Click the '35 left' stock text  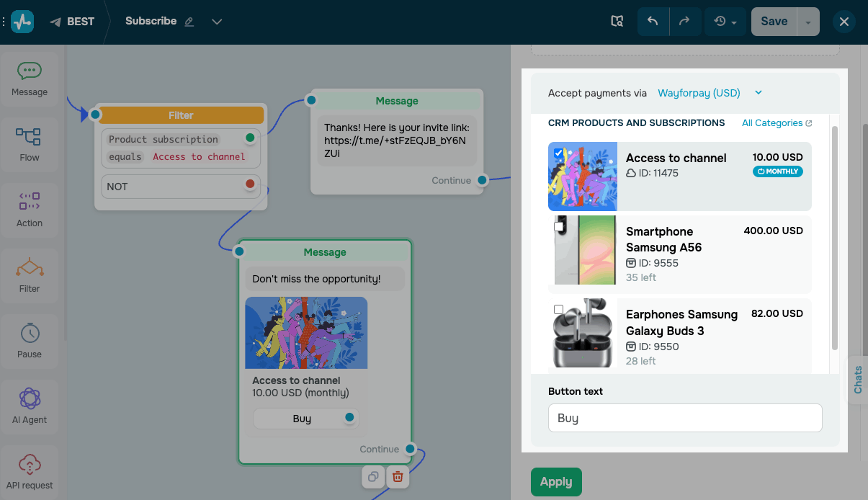click(641, 277)
